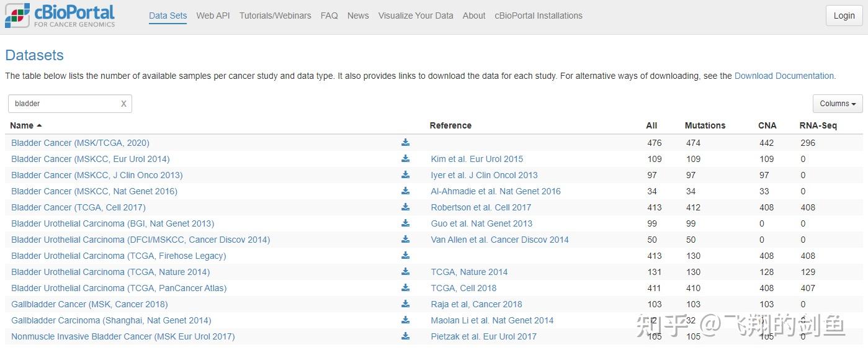Click the cBioPortal logo
Viewport: 868px width, 360px height.
pyautogui.click(x=60, y=16)
